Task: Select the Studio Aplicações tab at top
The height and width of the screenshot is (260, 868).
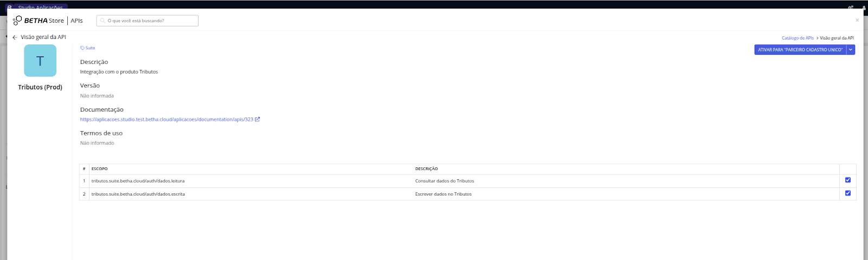Action: tap(38, 8)
